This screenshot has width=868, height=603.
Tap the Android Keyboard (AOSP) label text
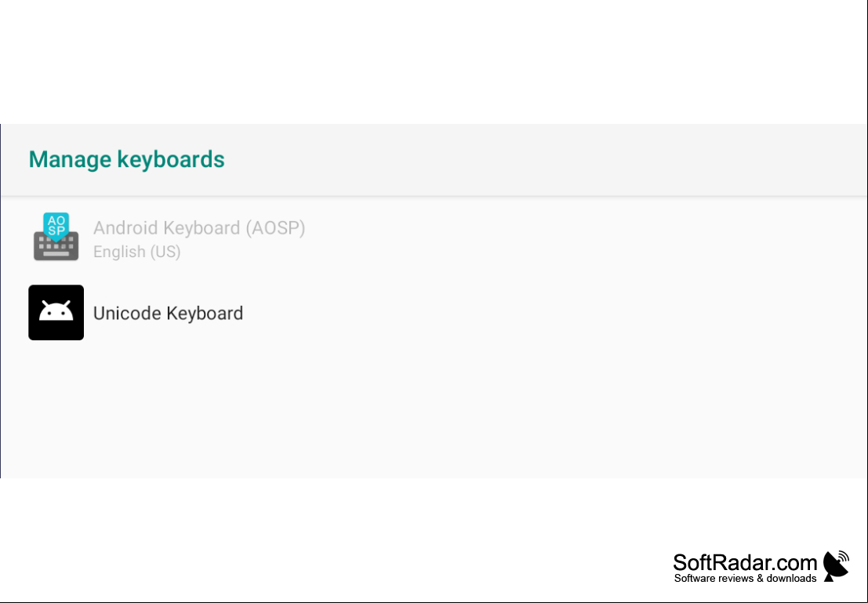click(199, 227)
